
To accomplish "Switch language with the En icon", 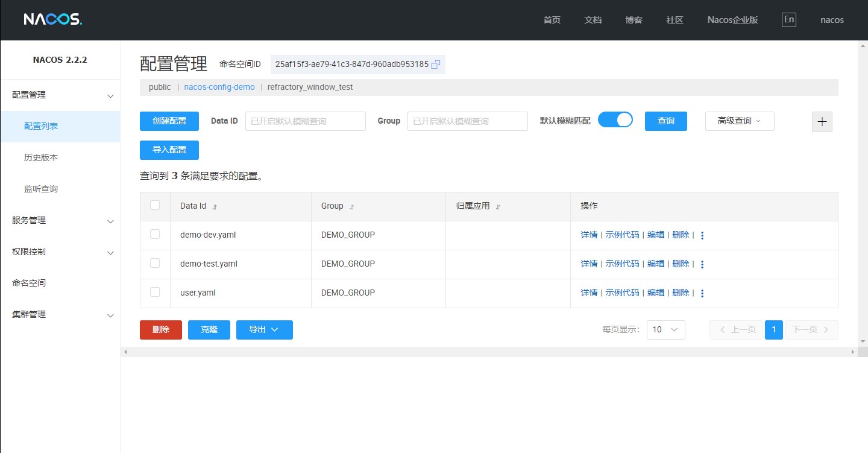I will tap(789, 19).
